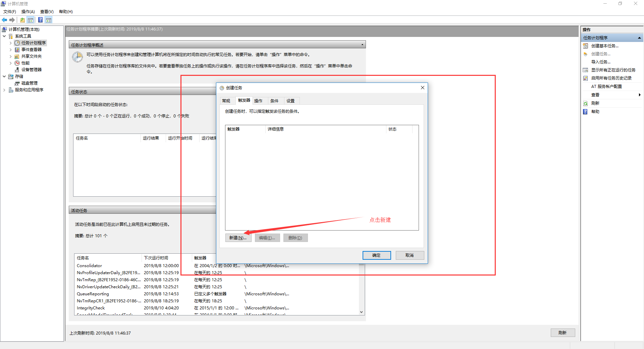Click the 显示所有正在运行的任务 icon
The image size is (644, 349).
[x=585, y=70]
